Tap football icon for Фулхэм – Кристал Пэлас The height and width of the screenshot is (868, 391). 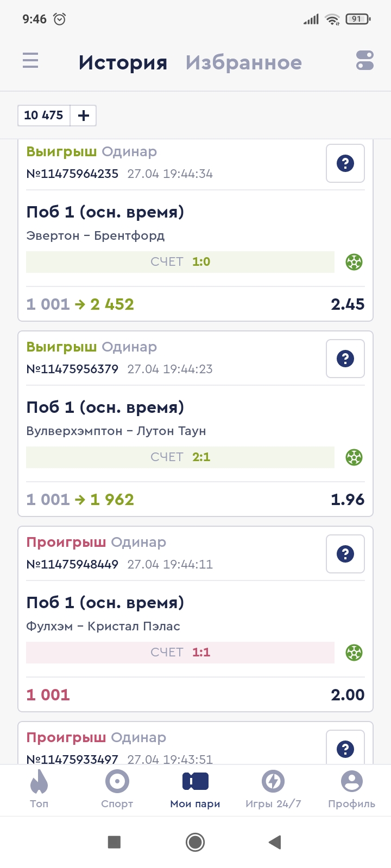pyautogui.click(x=354, y=653)
